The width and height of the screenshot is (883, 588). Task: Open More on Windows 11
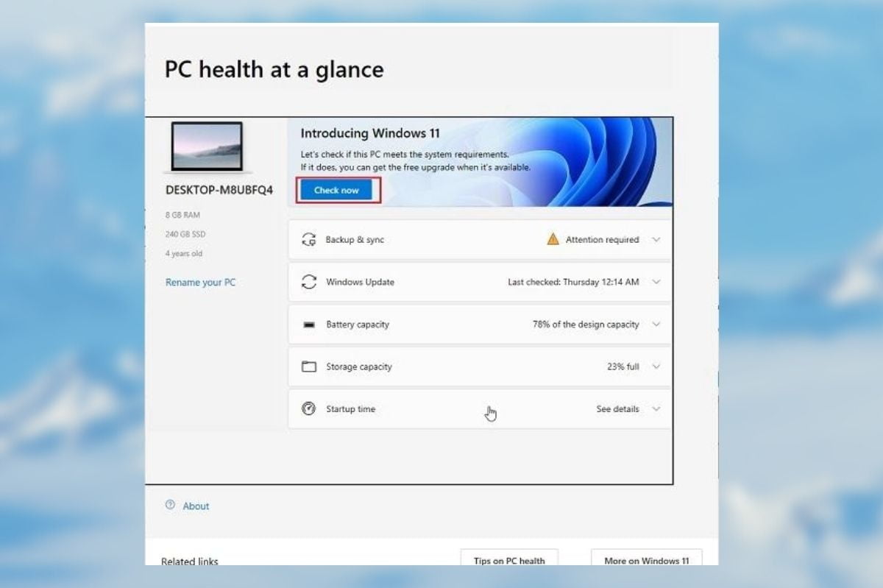click(647, 561)
